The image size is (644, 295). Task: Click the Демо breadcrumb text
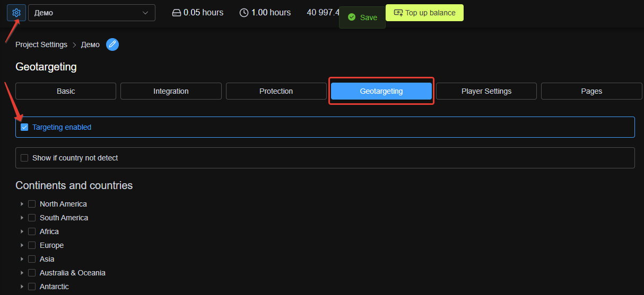[90, 44]
